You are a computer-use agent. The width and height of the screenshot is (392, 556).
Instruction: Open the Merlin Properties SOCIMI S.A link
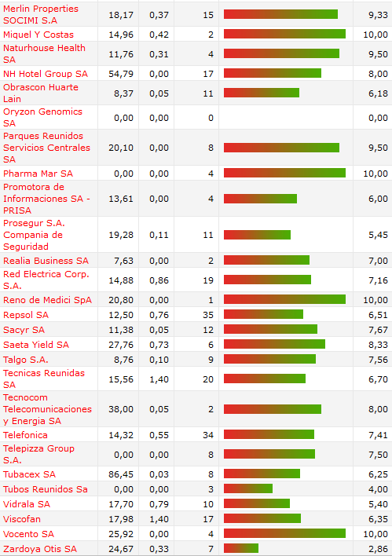(x=41, y=15)
